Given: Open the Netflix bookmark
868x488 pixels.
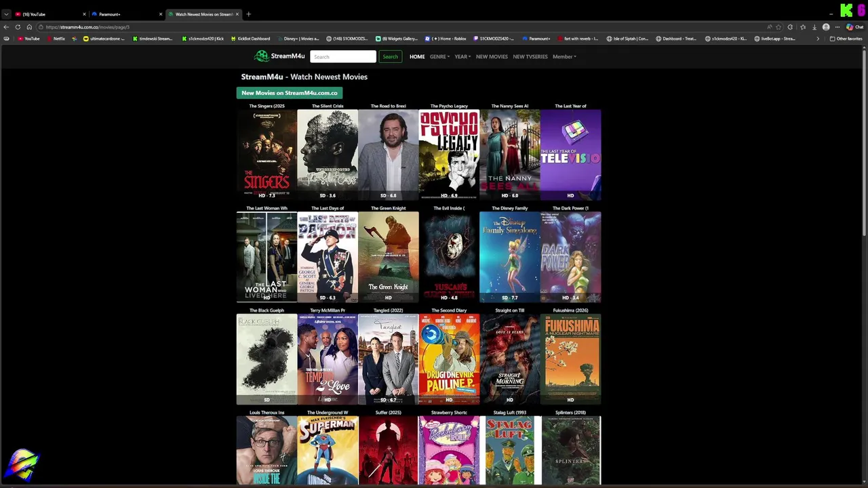Looking at the screenshot, I should point(55,39).
